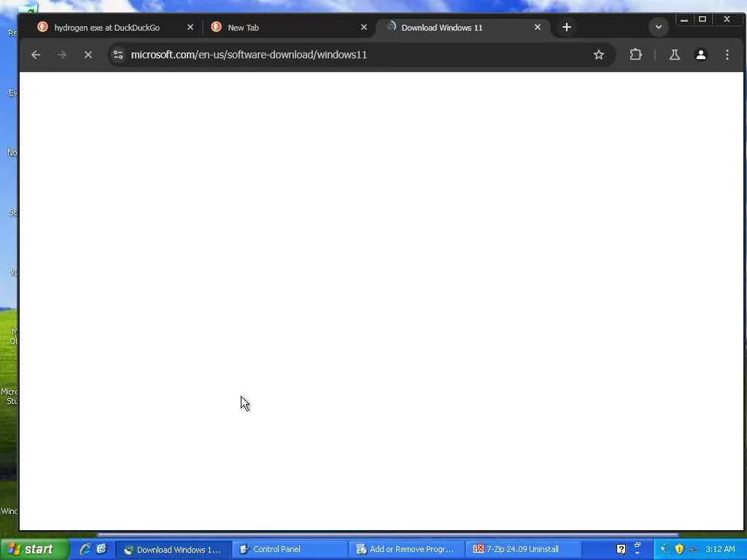Image resolution: width=747 pixels, height=560 pixels.
Task: Open the profile avatar menu
Action: tap(701, 55)
